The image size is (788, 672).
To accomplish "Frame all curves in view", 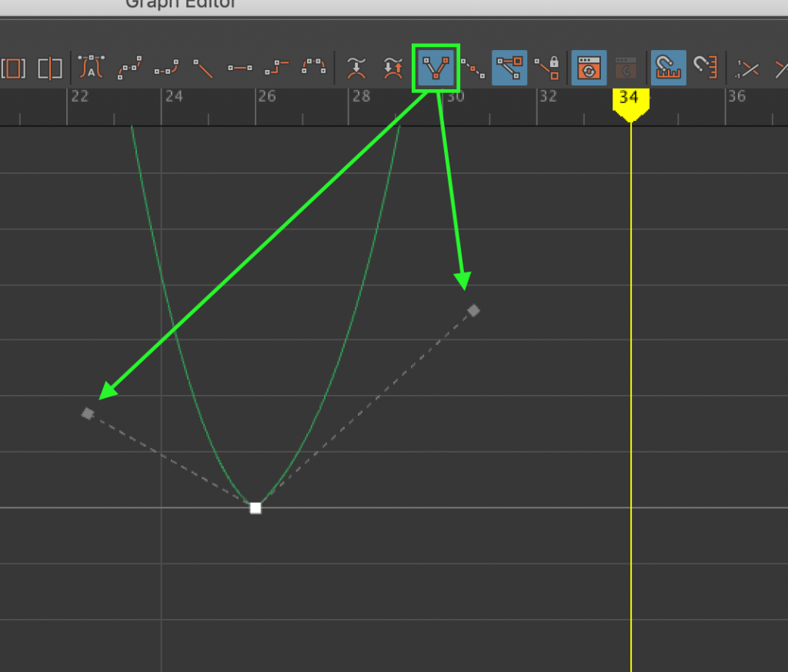I will [15, 68].
